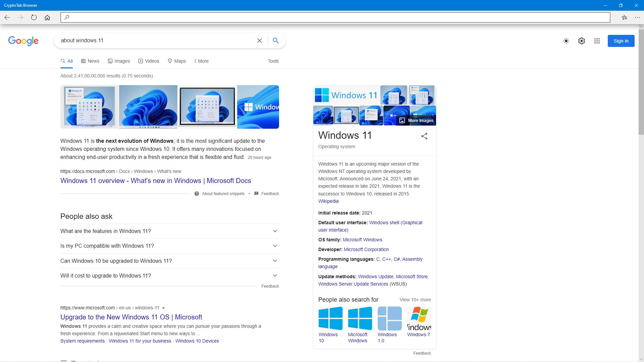The image size is (644, 362).
Task: Toggle dark theme sun icon
Action: click(566, 41)
